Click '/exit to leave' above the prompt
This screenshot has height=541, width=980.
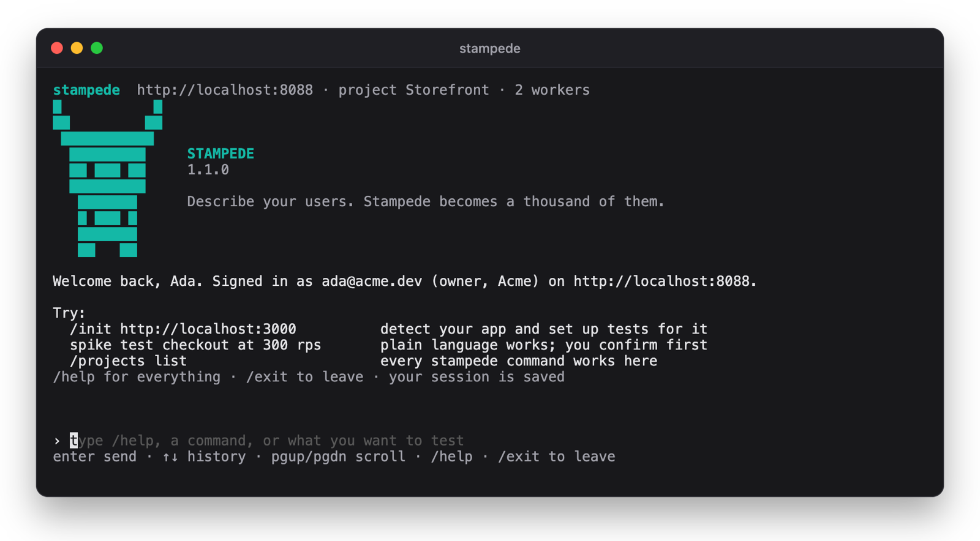point(304,376)
